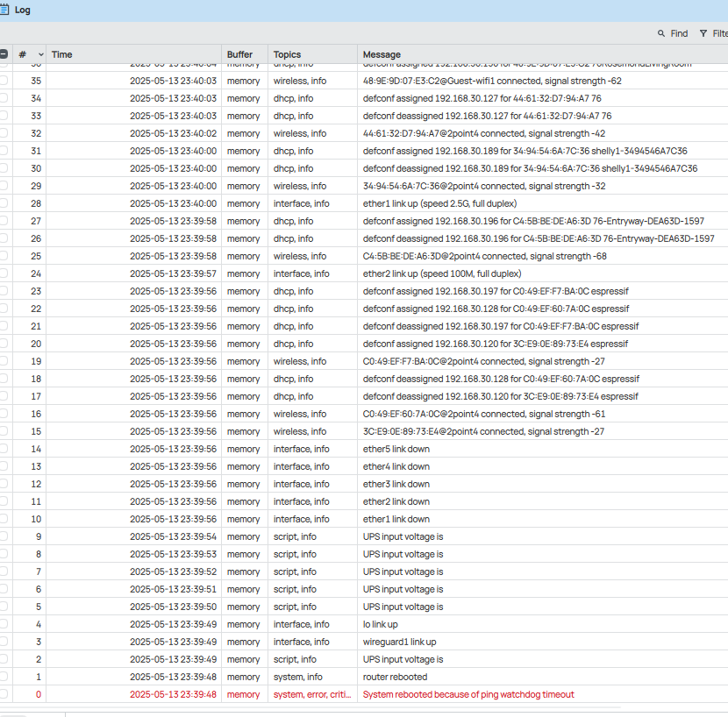The image size is (728, 717).
Task: Select the 'ether2 link down' message
Action: (396, 501)
